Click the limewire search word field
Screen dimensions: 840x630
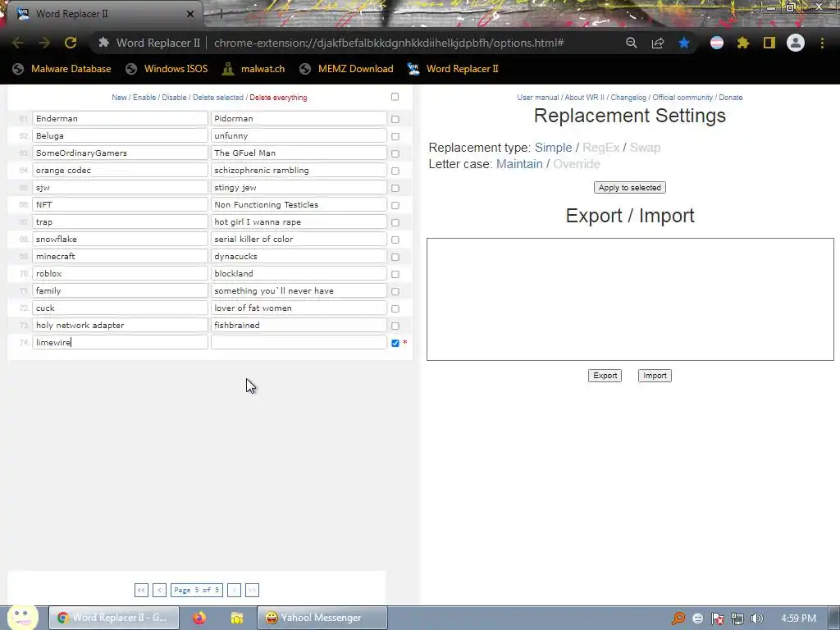pos(120,342)
